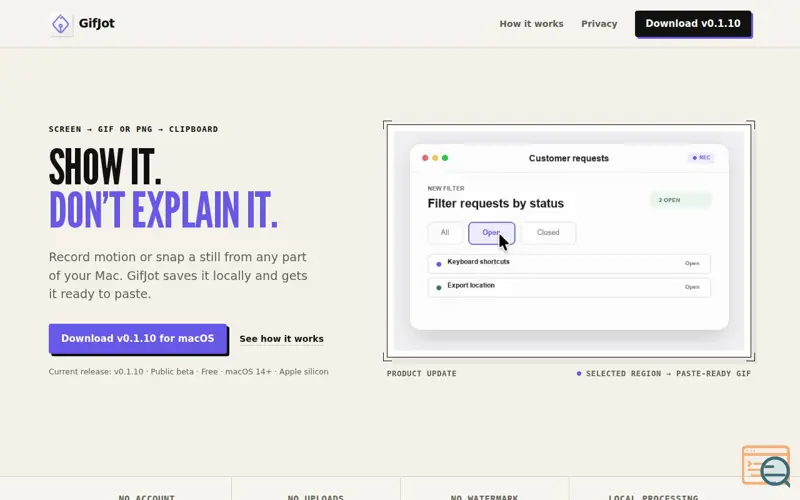800x500 pixels.
Task: Click the Filter requests by status heading
Action: (495, 204)
